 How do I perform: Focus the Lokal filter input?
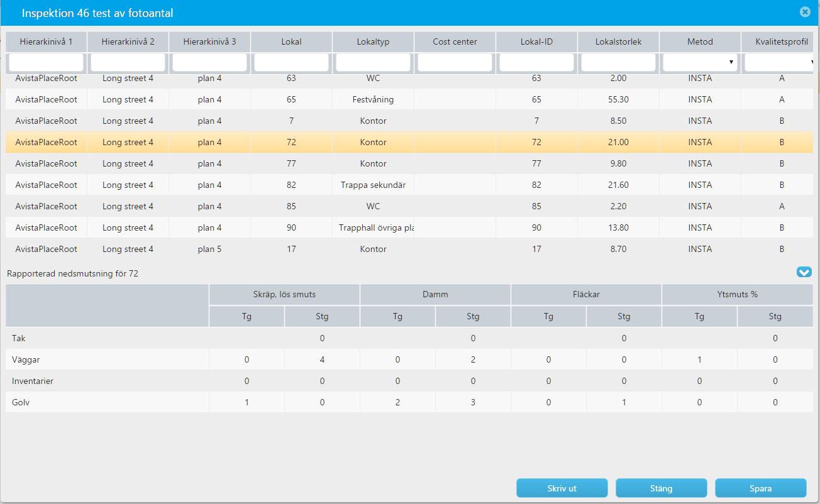coord(291,62)
